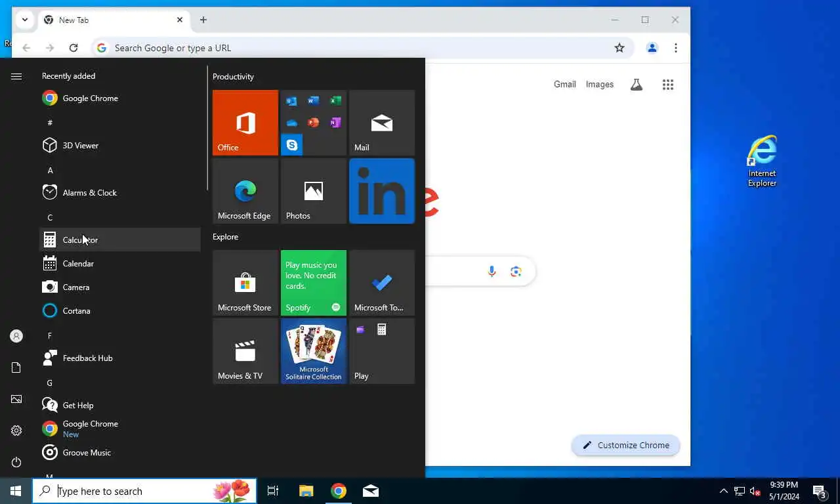Viewport: 840px width, 504px height.
Task: Open the Images link
Action: pyautogui.click(x=600, y=85)
